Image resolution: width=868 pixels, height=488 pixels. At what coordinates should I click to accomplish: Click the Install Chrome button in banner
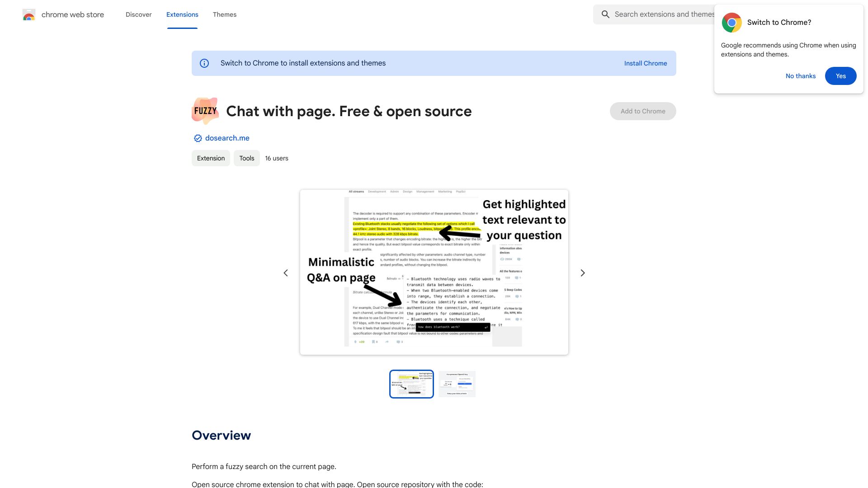[646, 63]
